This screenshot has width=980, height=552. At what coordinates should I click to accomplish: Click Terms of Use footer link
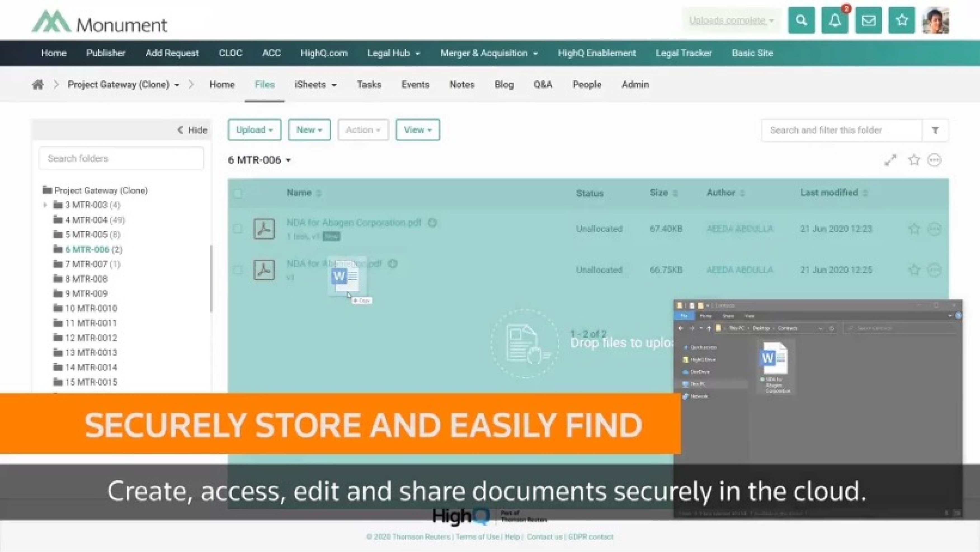(477, 537)
